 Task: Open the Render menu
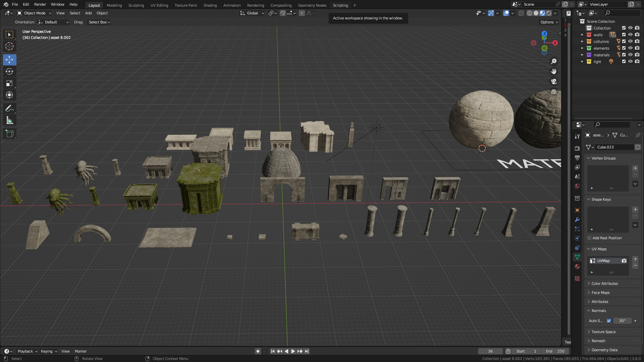[40, 4]
